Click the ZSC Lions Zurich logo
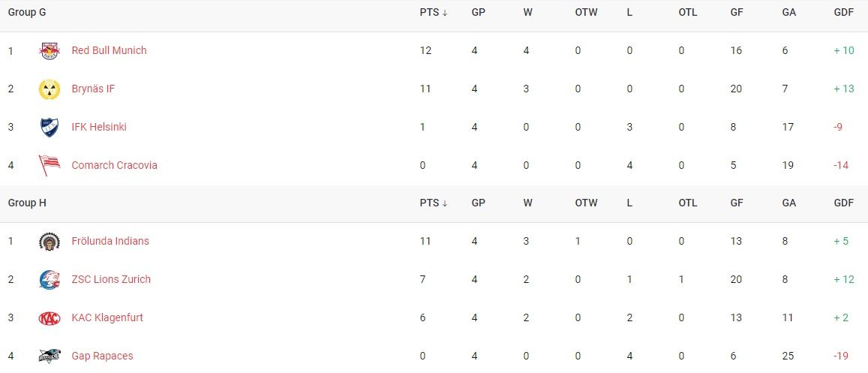Image resolution: width=868 pixels, height=373 pixels. pyautogui.click(x=50, y=279)
